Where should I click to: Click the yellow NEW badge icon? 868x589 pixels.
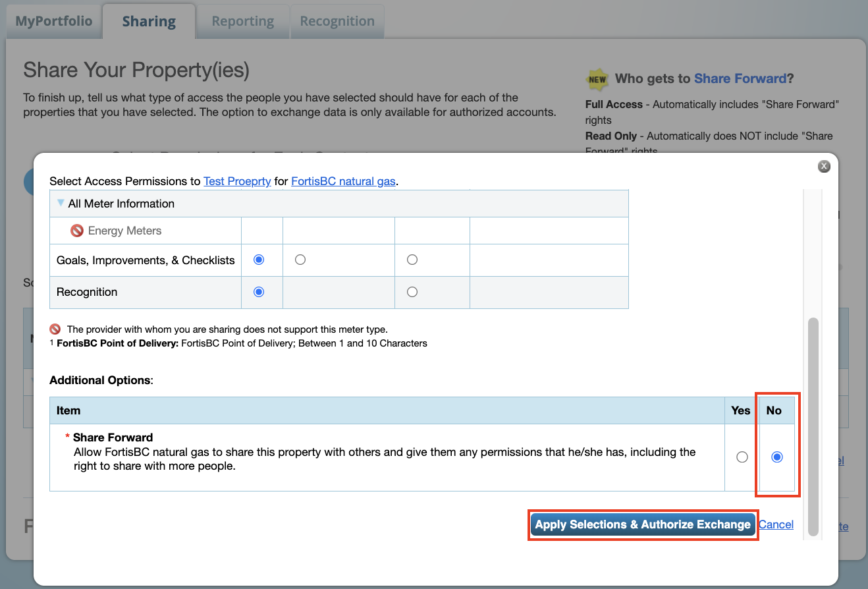597,80
